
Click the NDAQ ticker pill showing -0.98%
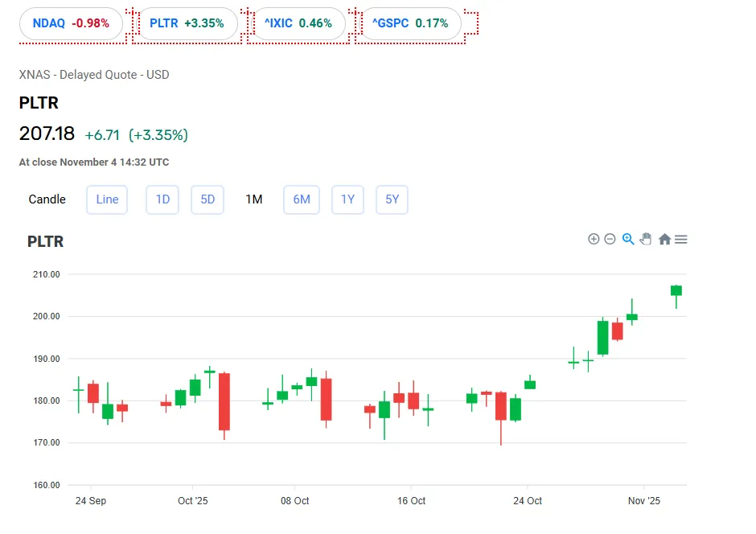[x=70, y=23]
